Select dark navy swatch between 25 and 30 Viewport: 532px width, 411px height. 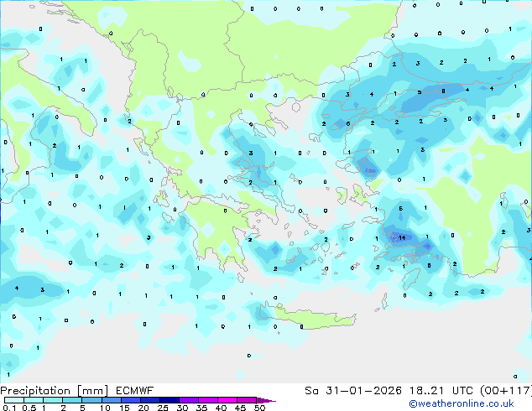[170, 400]
